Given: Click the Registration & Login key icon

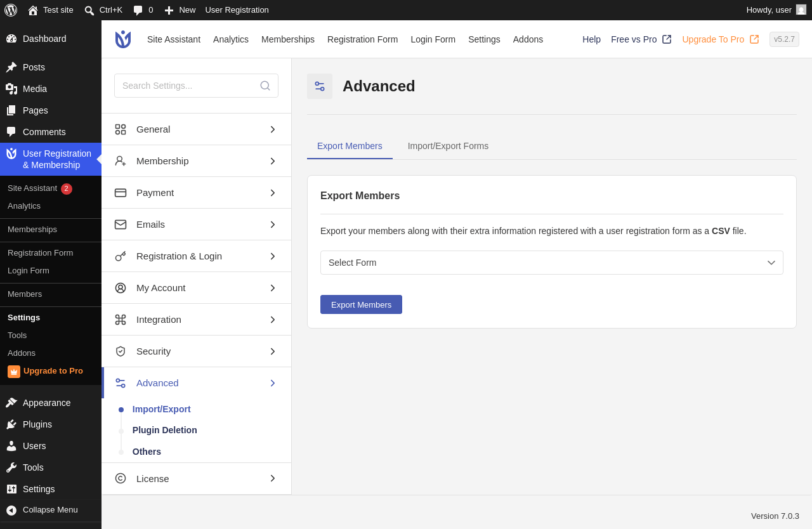Looking at the screenshot, I should 121,256.
